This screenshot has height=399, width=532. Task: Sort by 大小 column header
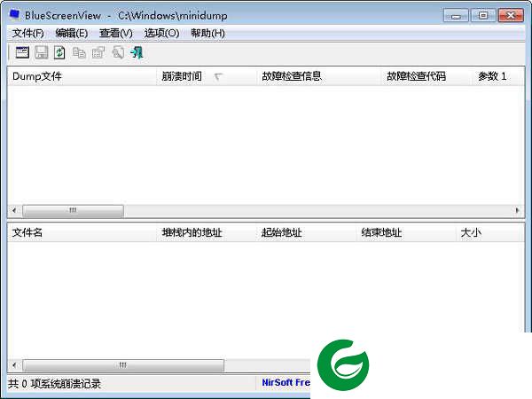(490, 232)
